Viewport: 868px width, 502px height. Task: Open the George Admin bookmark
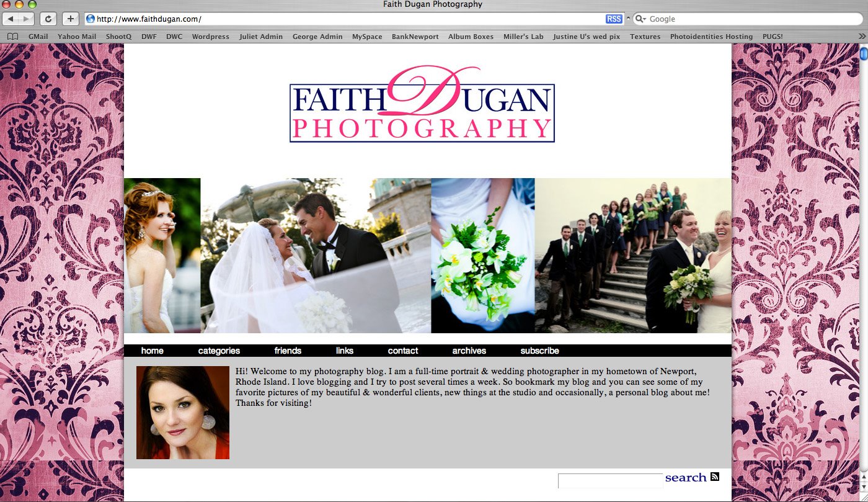pos(317,37)
